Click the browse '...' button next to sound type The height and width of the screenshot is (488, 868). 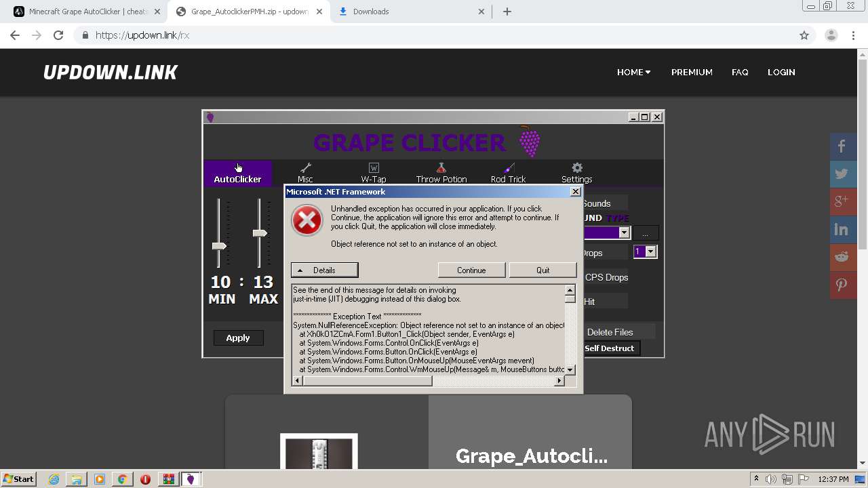(645, 233)
